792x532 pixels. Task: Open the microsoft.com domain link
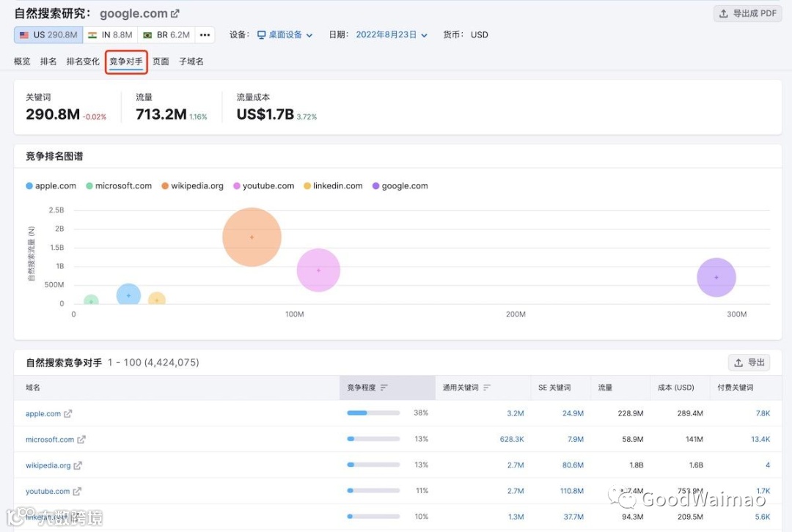click(50, 440)
